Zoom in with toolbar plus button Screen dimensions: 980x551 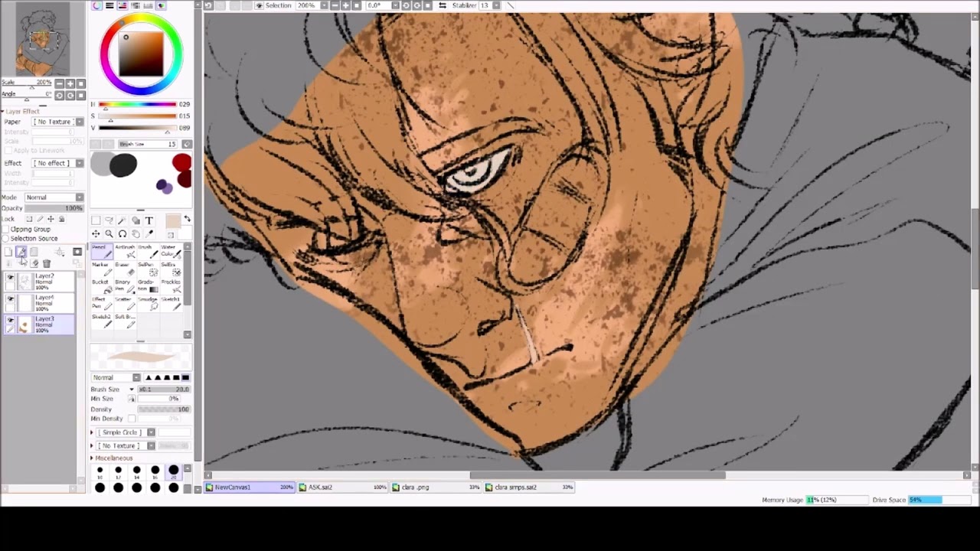(346, 5)
